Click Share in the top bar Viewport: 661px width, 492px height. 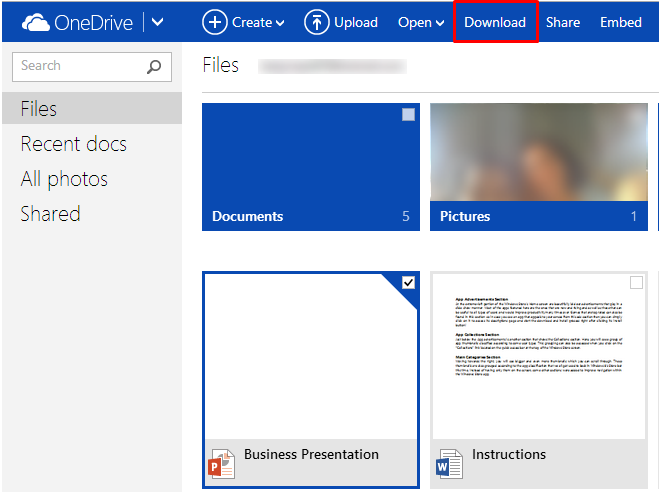pyautogui.click(x=563, y=22)
